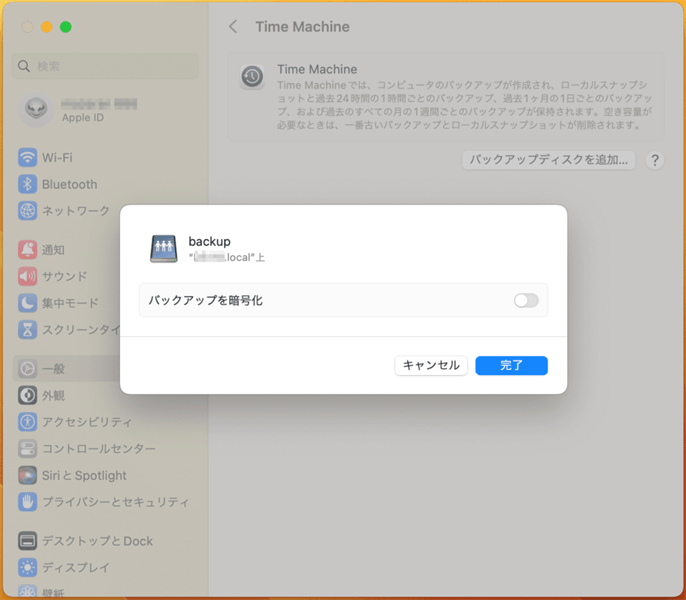This screenshot has width=686, height=600.
Task: Toggle the バックアップを暗号化 switch
Action: 526,301
